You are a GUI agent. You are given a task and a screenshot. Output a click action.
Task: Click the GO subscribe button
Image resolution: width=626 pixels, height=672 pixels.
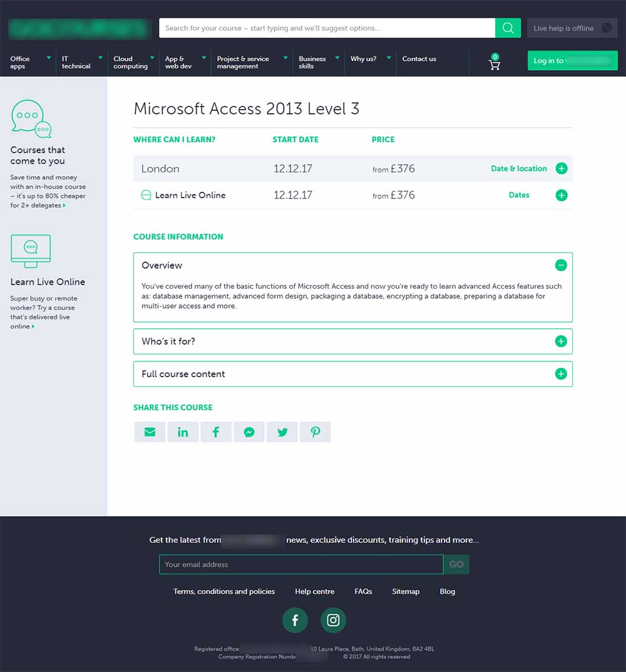(456, 564)
